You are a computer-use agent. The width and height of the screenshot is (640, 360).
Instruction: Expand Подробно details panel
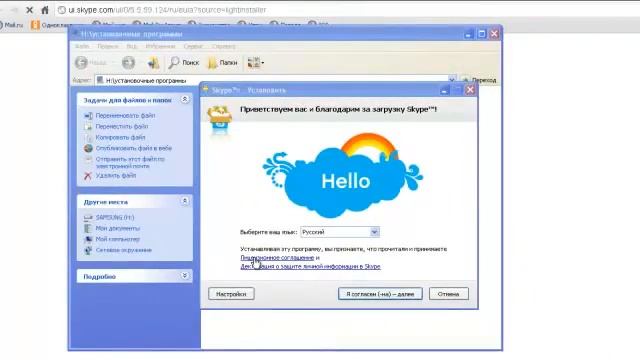[x=184, y=276]
